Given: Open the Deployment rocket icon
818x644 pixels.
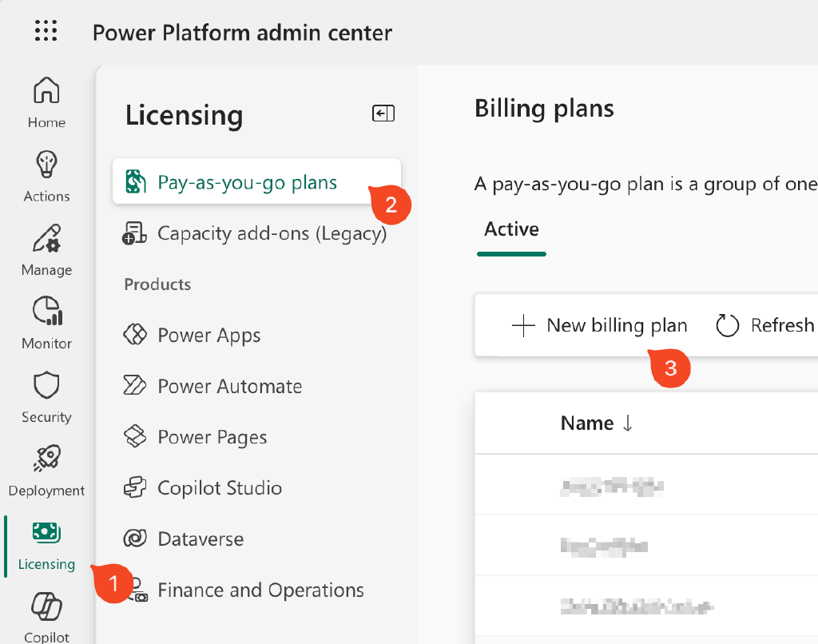Looking at the screenshot, I should point(46,466).
